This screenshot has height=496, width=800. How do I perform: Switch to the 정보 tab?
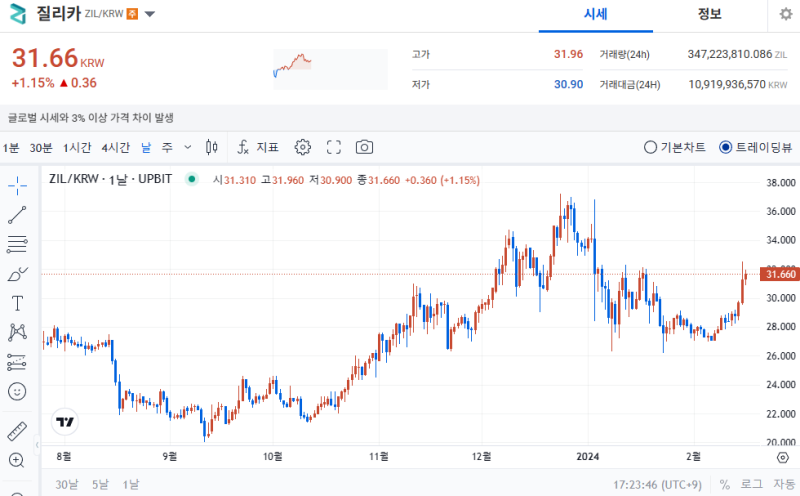[710, 14]
